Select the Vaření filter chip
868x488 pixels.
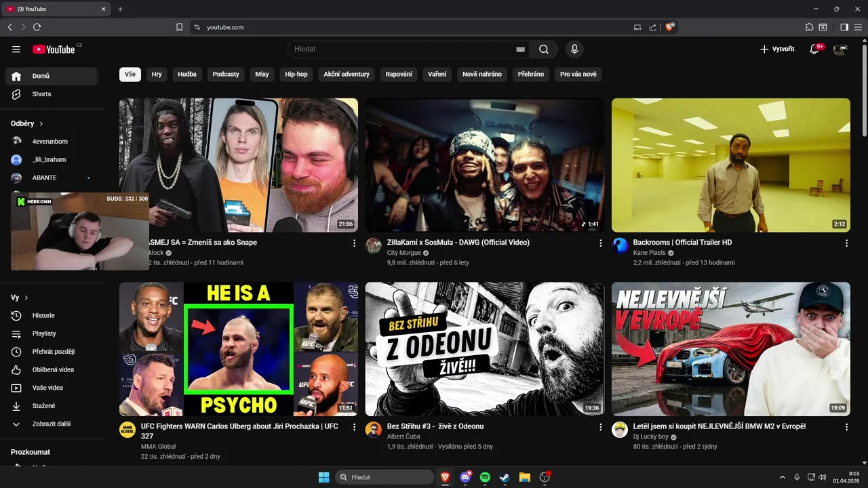[437, 74]
